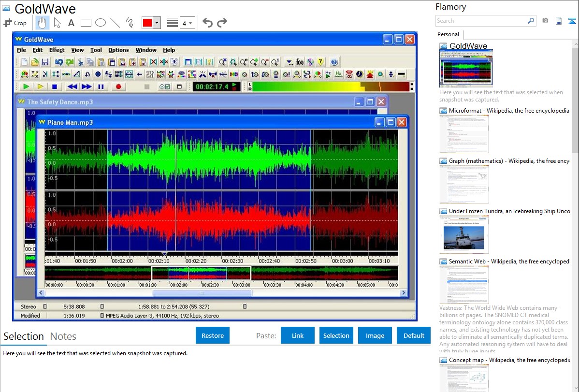Click the Rewind button
Image resolution: width=579 pixels, height=392 pixels.
point(72,87)
